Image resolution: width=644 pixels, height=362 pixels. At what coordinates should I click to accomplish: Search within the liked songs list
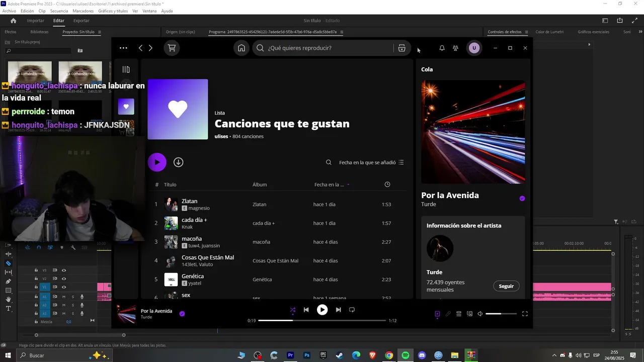[329, 162]
